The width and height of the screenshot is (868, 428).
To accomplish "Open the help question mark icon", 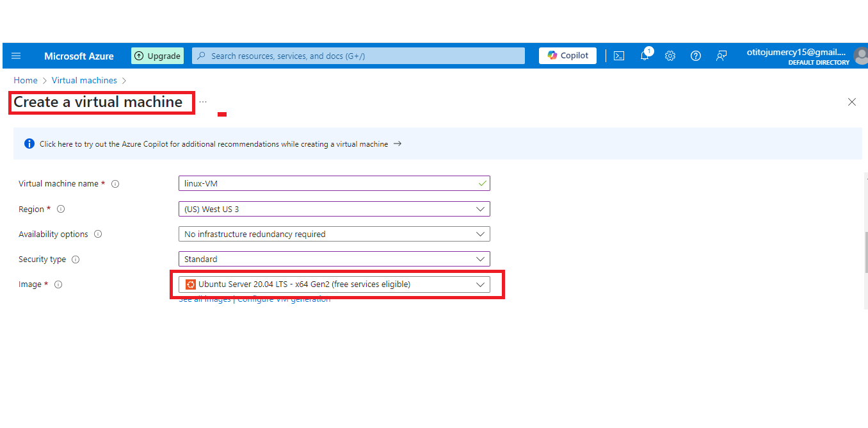I will [696, 56].
